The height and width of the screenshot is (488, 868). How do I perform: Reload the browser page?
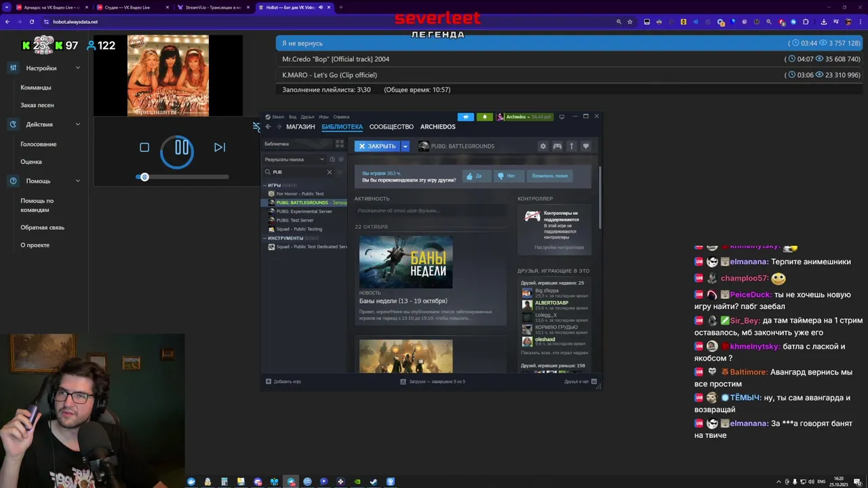pyautogui.click(x=31, y=22)
